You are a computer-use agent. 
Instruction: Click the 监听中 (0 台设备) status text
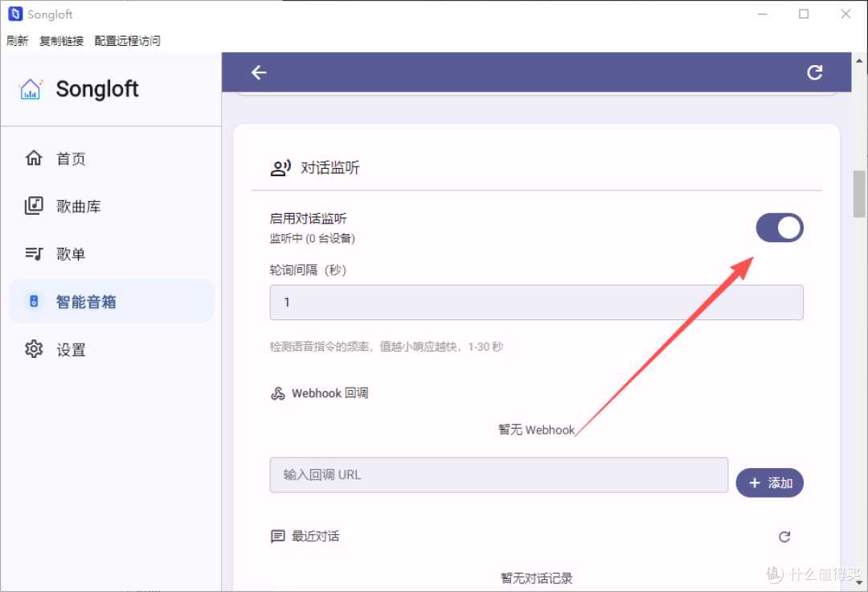(312, 238)
